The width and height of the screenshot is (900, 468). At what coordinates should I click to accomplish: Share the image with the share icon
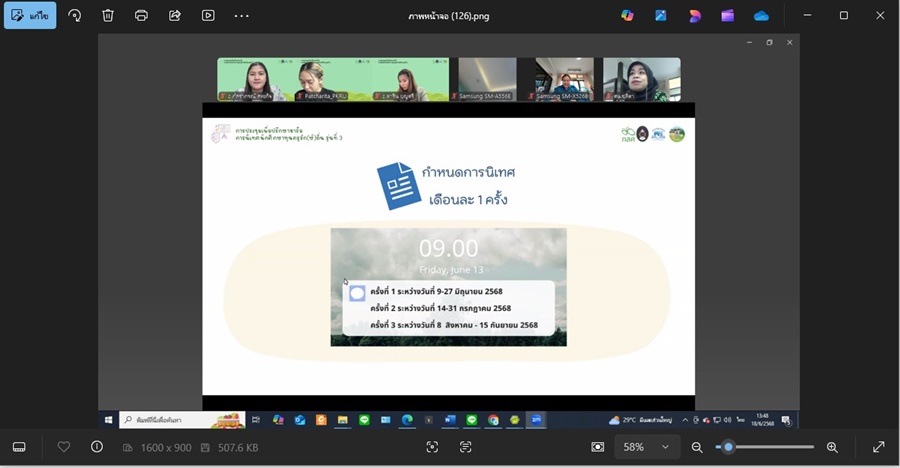click(x=174, y=16)
